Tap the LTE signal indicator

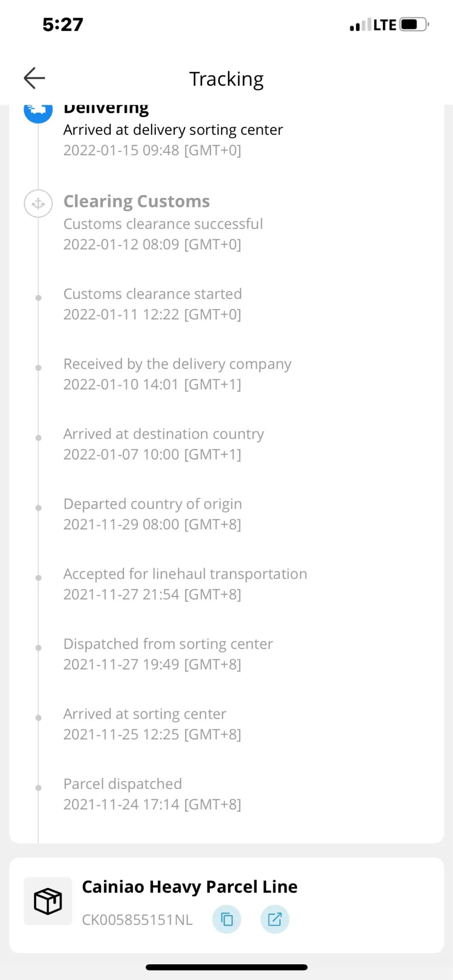coord(385,25)
